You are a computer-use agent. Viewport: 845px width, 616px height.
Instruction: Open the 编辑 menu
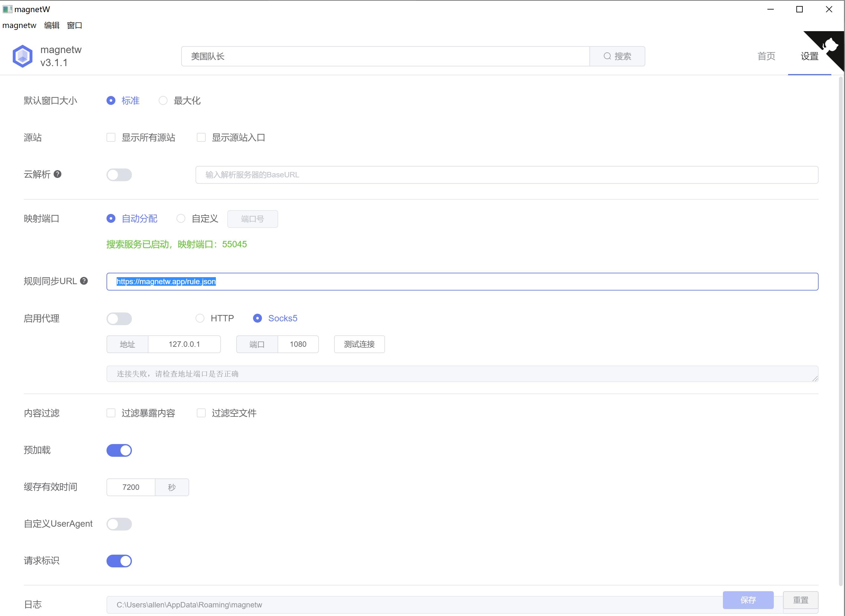point(51,25)
